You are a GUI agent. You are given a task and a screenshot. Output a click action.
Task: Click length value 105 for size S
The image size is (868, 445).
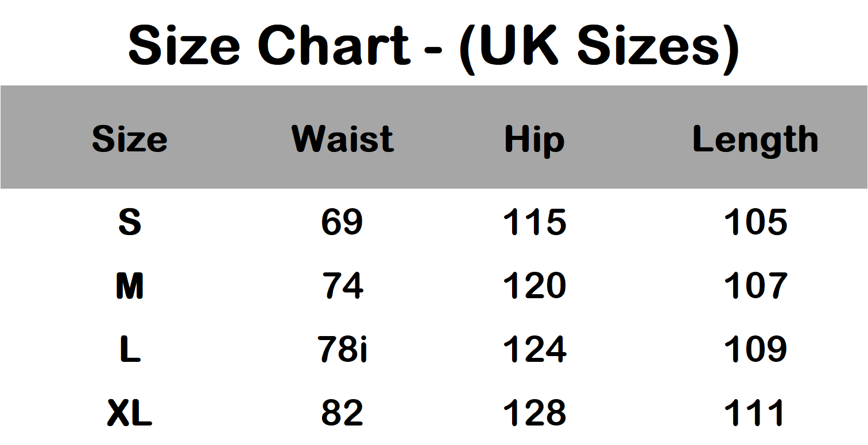tap(755, 222)
